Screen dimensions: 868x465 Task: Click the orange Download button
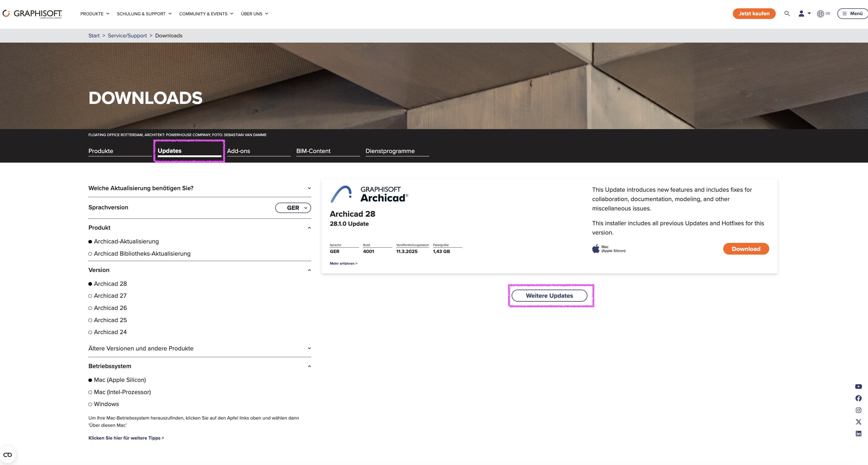[746, 249]
